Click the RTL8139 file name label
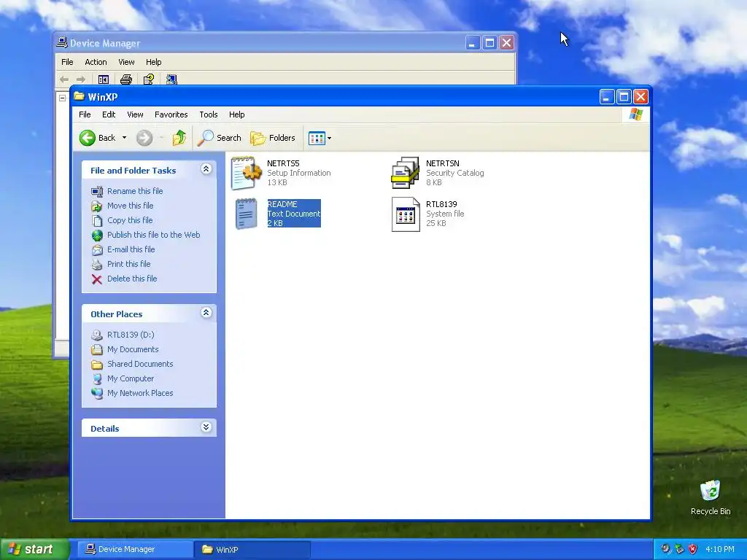 (x=441, y=204)
